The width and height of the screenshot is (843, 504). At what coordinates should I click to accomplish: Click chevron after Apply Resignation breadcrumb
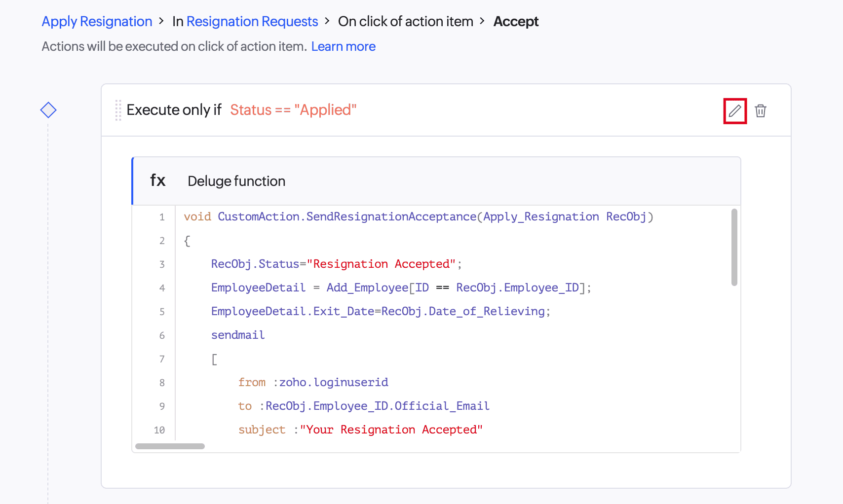161,21
